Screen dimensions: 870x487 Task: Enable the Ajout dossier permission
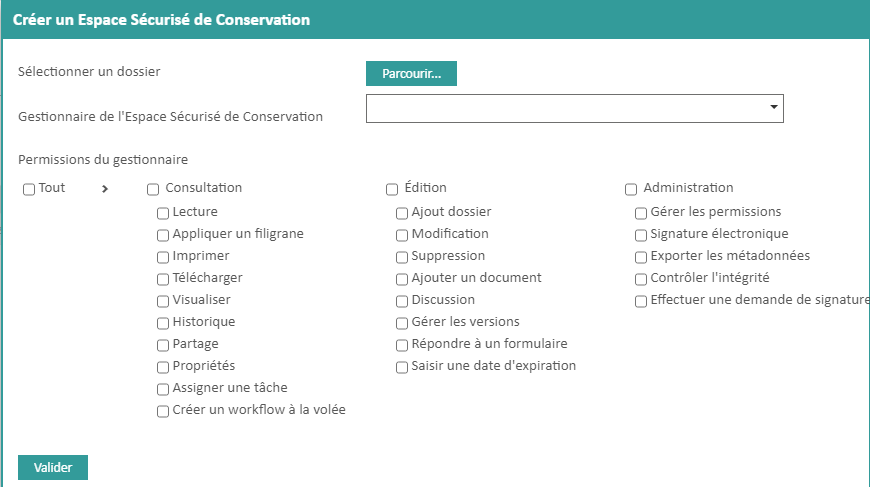click(x=402, y=213)
